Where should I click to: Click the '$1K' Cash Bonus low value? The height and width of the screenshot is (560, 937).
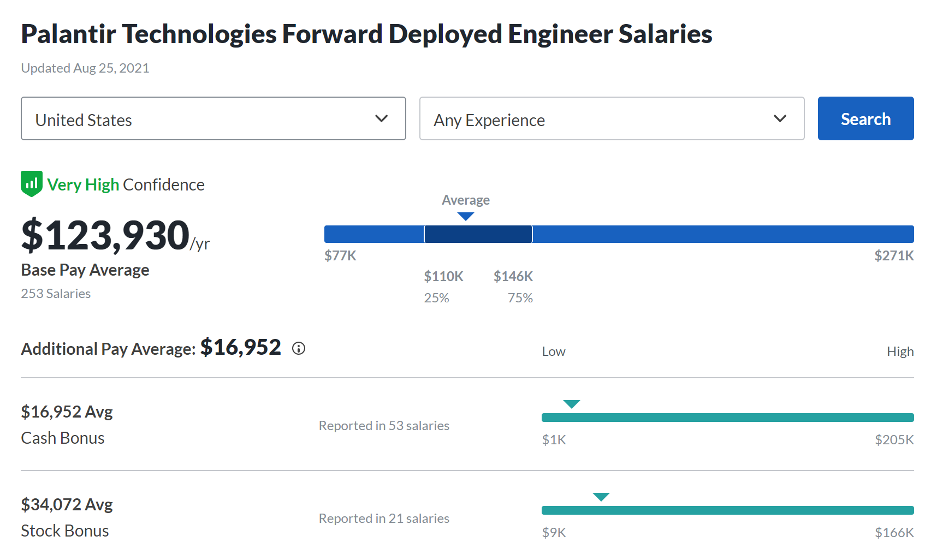tap(554, 439)
